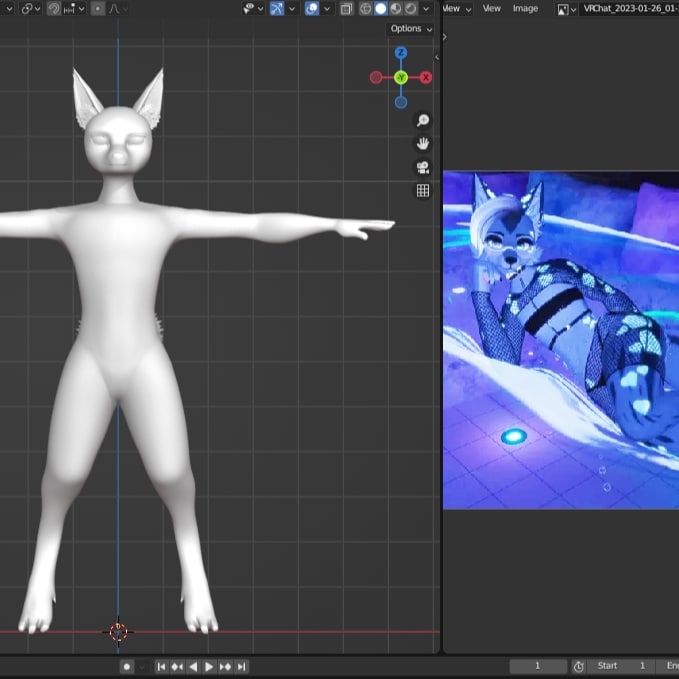The image size is (679, 679).
Task: Play the animation forward
Action: [209, 666]
